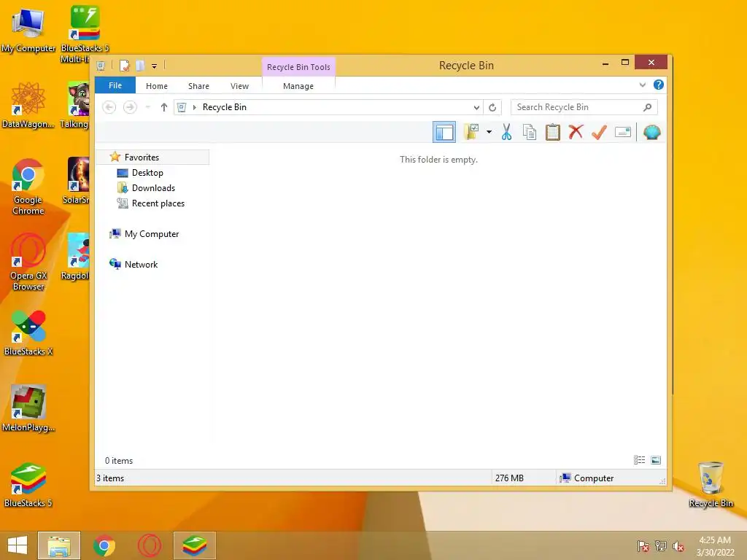Select the BlueStacks X desktop shortcut

pos(28,332)
